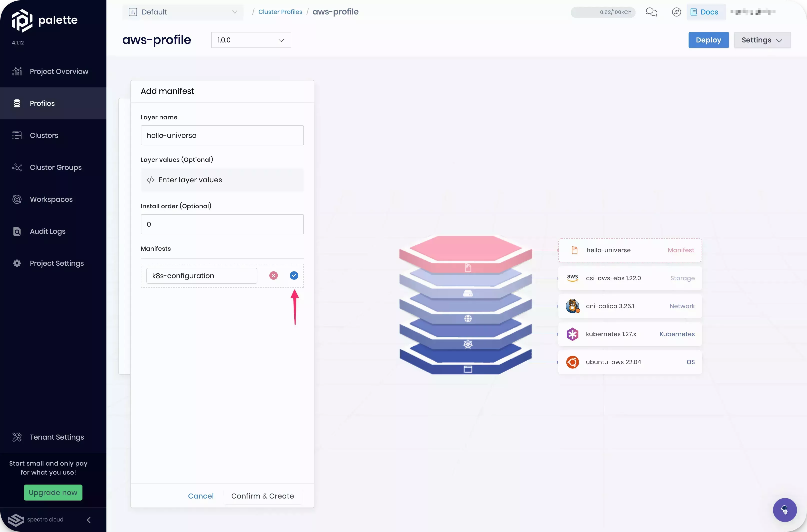The height and width of the screenshot is (532, 807).
Task: Click the aws-profile breadcrumb text
Action: point(335,12)
